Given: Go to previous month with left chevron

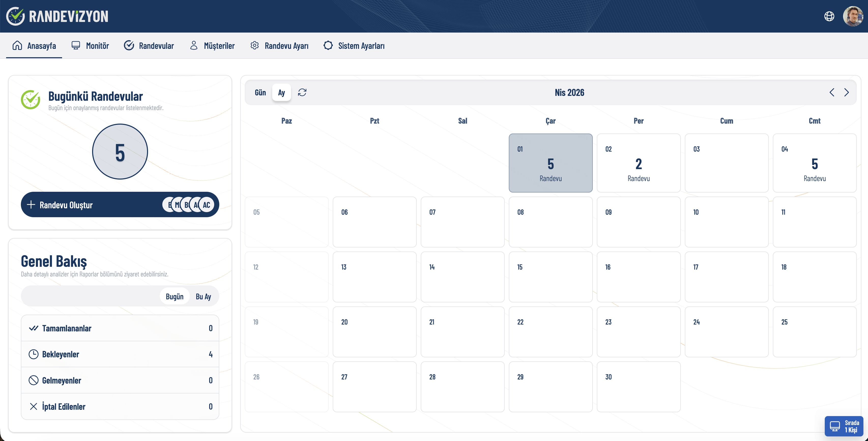Looking at the screenshot, I should pyautogui.click(x=832, y=92).
